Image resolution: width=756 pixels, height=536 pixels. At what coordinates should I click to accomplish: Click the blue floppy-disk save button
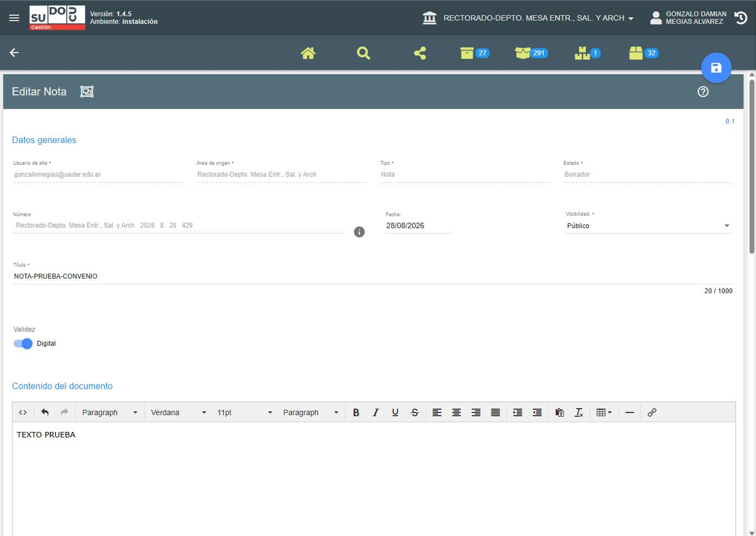(716, 68)
